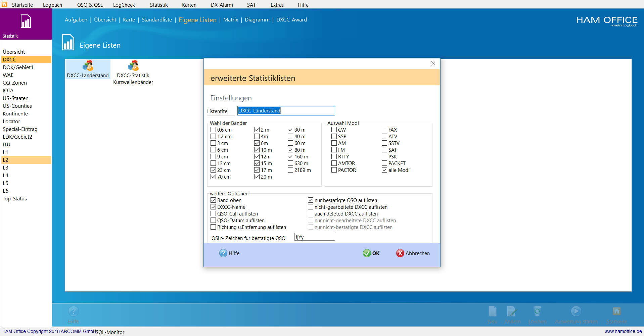Switch to the Standardliste tab
This screenshot has width=644, height=336.
pyautogui.click(x=157, y=20)
